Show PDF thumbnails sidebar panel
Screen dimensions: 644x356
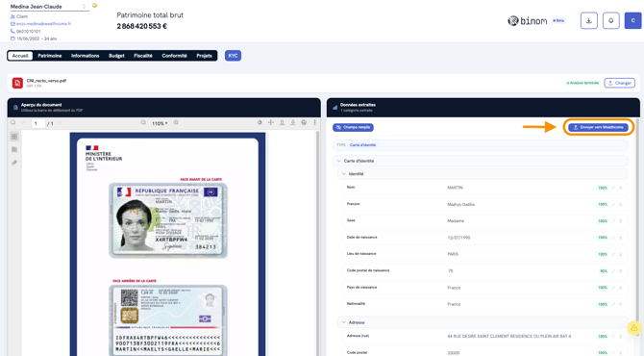[14, 137]
